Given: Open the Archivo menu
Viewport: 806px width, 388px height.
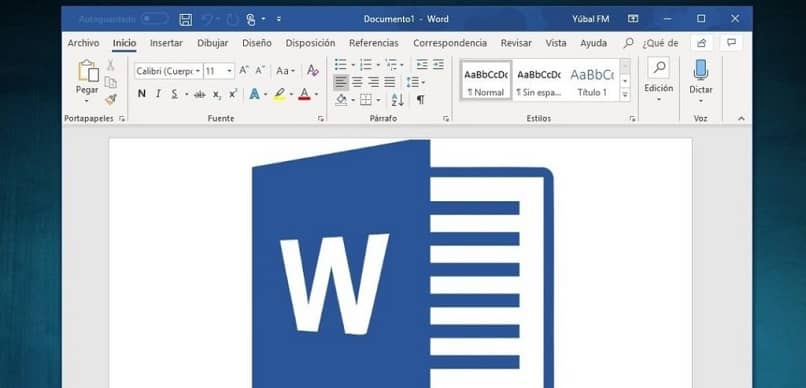Looking at the screenshot, I should pyautogui.click(x=83, y=43).
